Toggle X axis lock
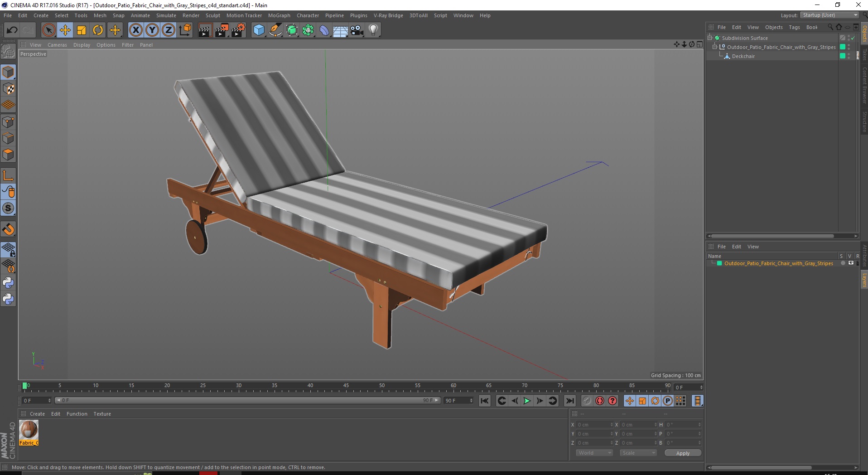This screenshot has height=475, width=868. click(x=135, y=30)
